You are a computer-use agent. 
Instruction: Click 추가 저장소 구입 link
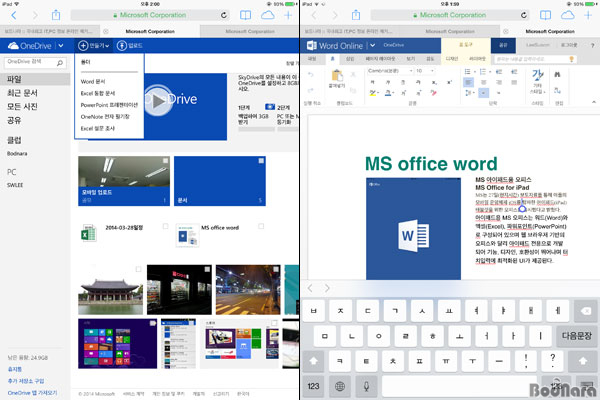[26, 381]
